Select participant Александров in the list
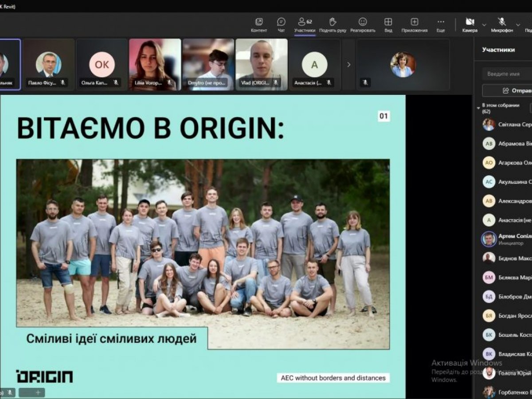Screen dimensions: 532x399 tap(507, 201)
